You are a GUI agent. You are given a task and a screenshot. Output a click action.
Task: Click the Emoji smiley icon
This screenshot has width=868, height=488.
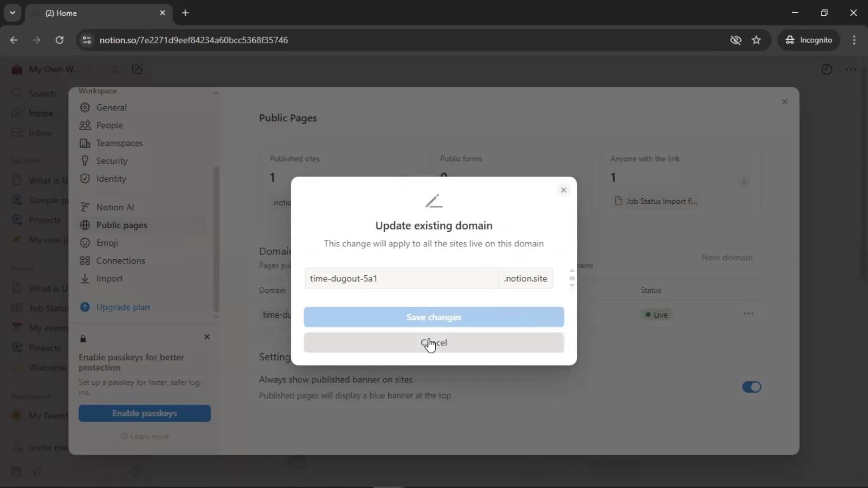tap(85, 243)
